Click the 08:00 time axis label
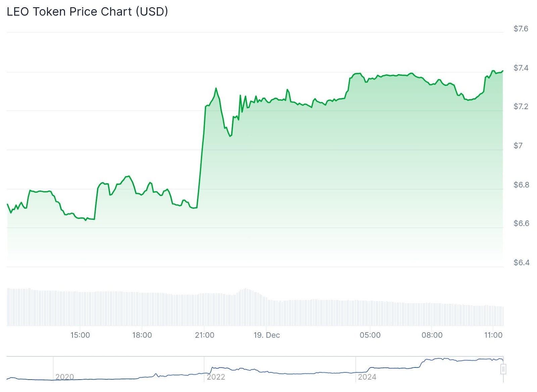This screenshot has height=392, width=537. coord(432,335)
